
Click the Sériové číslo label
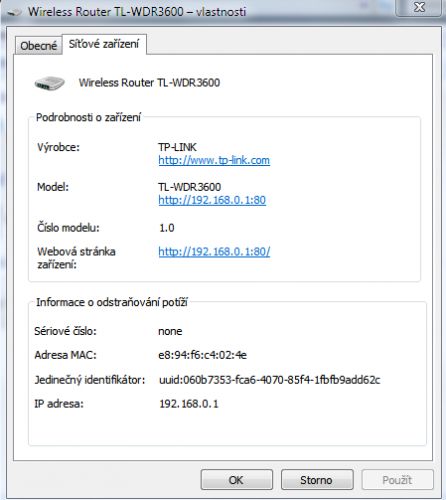[x=65, y=331]
